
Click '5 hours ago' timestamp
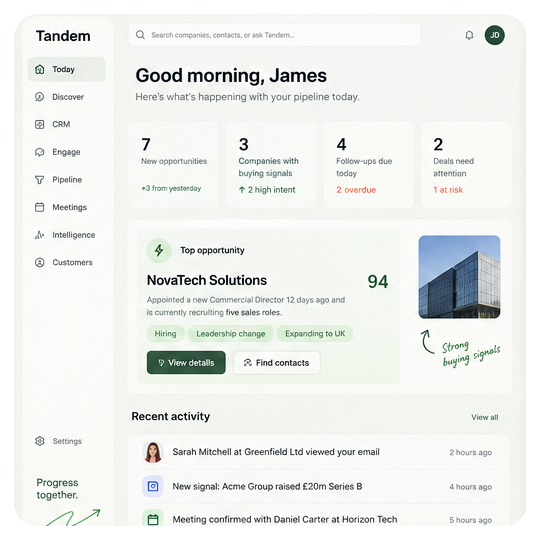click(x=470, y=520)
